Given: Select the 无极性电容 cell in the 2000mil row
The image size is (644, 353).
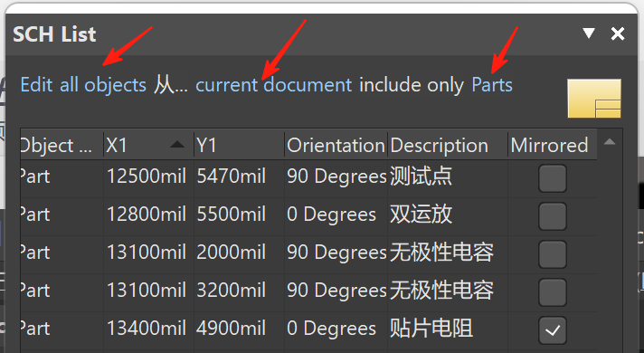Looking at the screenshot, I should point(448,254).
